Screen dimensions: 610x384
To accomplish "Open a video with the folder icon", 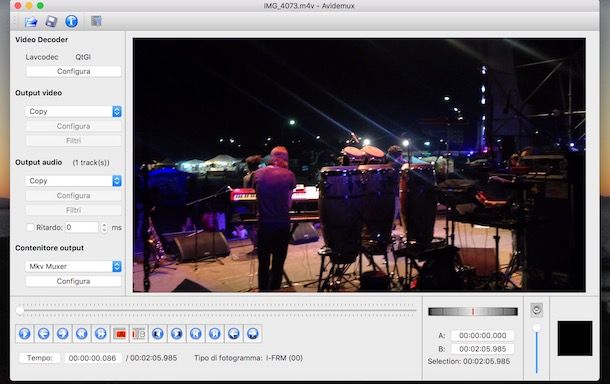I will click(31, 21).
